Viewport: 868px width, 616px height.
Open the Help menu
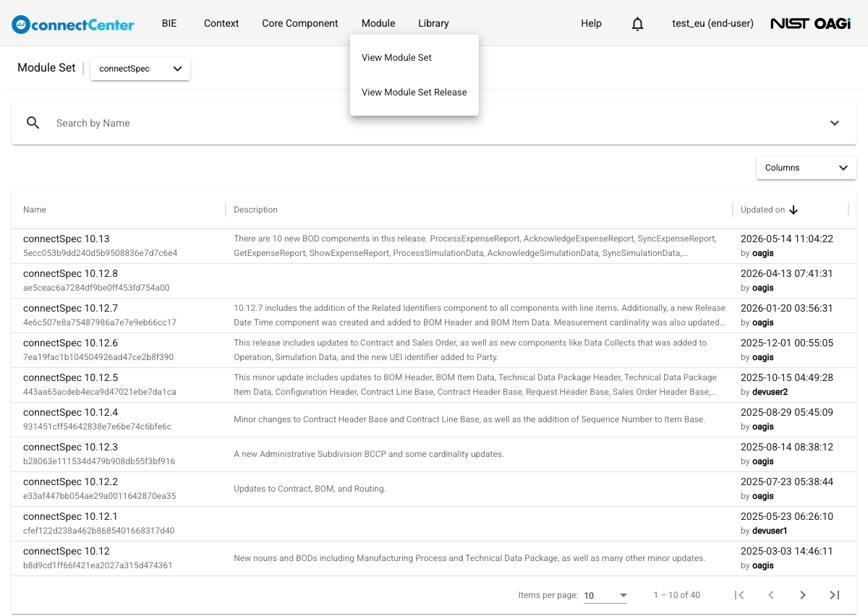tap(591, 23)
